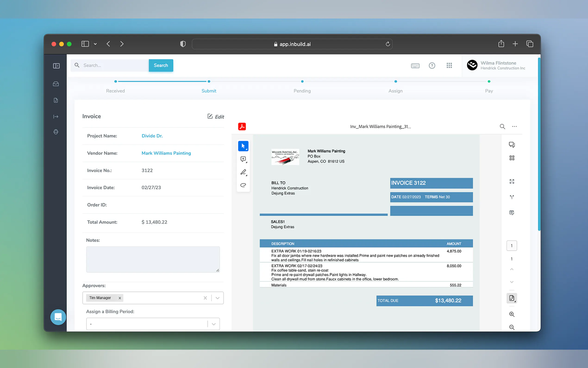
Task: Select the pointer tool in PDF toolbar
Action: click(243, 146)
